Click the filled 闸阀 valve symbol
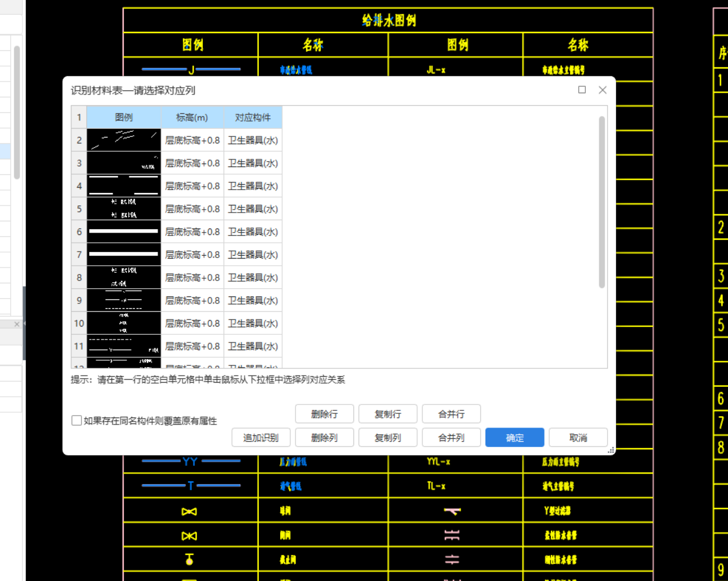This screenshot has width=728, height=581. [189, 535]
